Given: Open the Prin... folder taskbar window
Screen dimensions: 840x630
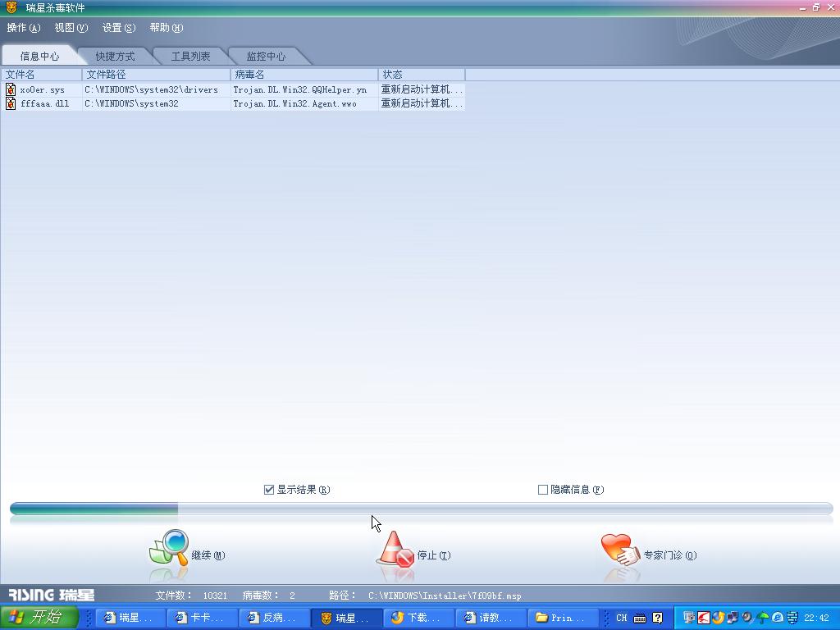Looking at the screenshot, I should point(562,619).
